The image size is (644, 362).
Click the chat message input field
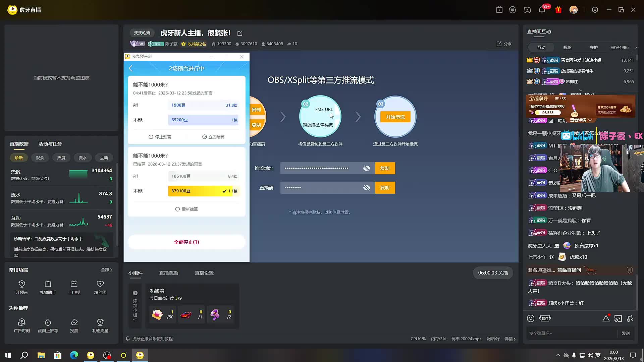(572, 333)
